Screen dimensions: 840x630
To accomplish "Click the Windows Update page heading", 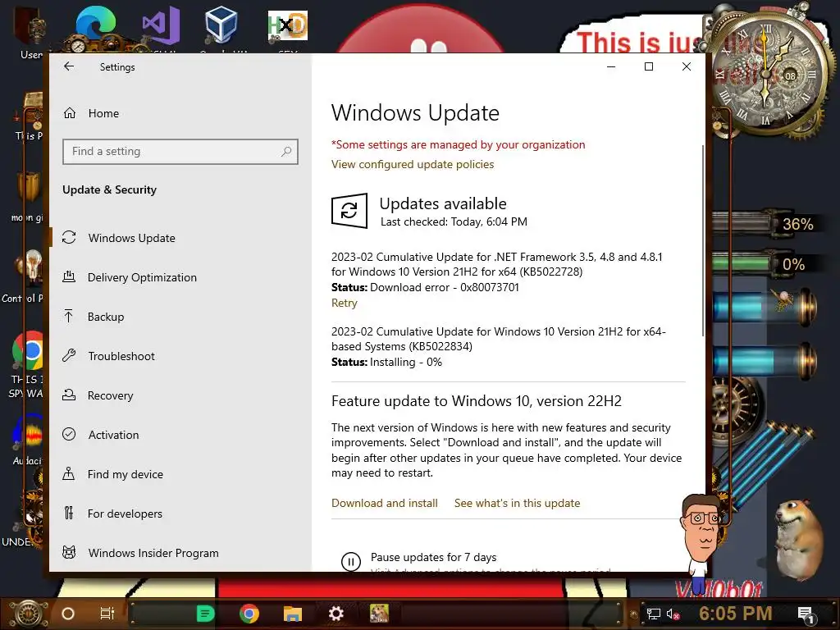I will point(415,113).
